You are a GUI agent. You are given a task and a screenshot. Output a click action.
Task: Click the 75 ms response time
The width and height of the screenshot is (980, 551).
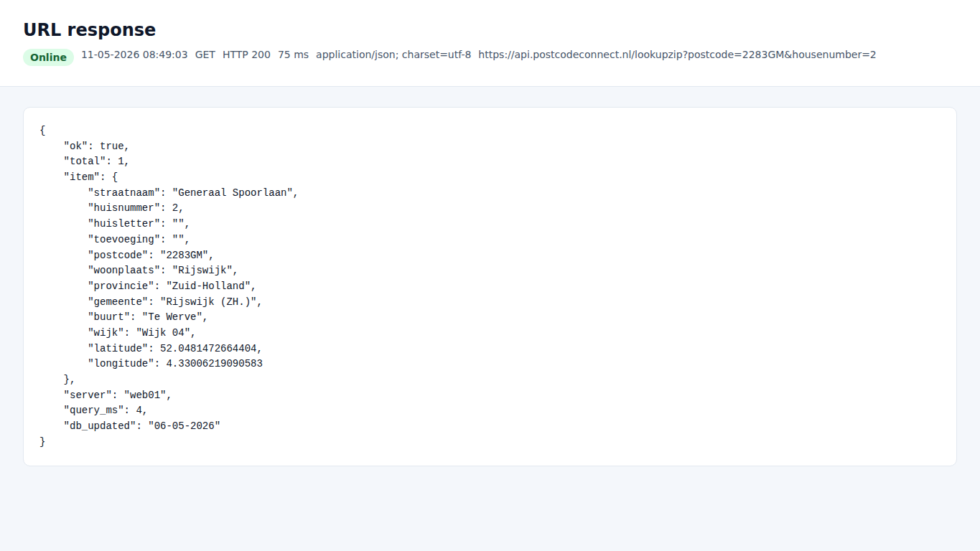pyautogui.click(x=293, y=55)
